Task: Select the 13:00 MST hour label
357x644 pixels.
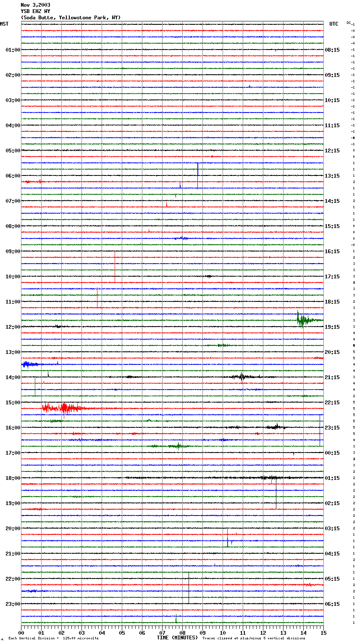Action: (x=13, y=352)
